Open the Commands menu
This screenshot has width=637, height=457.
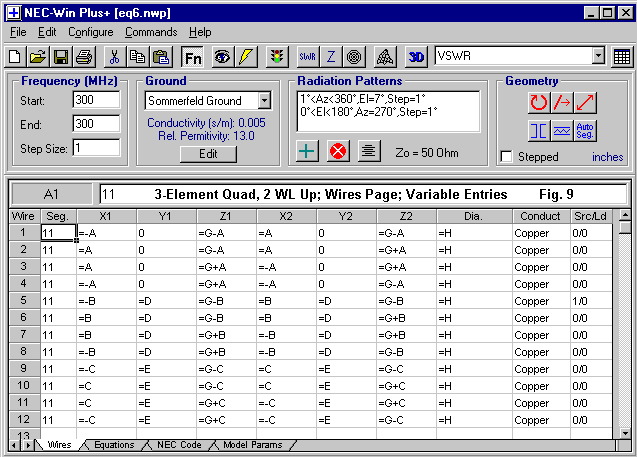[x=151, y=32]
